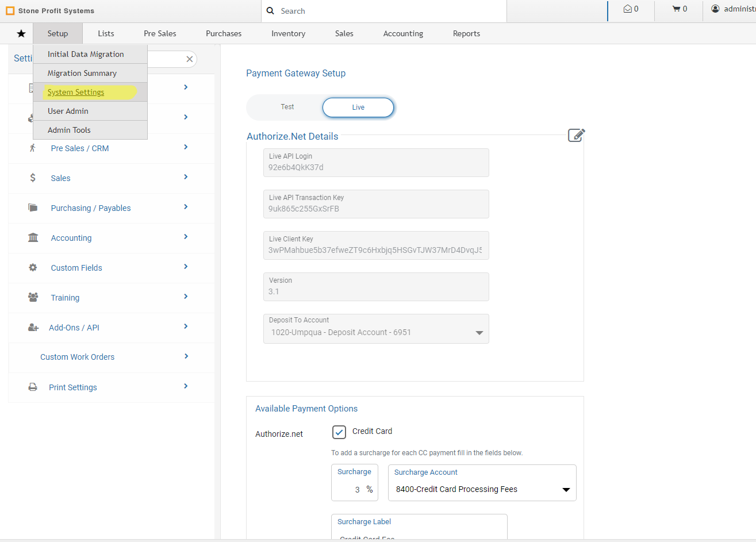Click the administrator user avatar icon
Viewport: 756px width, 542px height.
[715, 9]
